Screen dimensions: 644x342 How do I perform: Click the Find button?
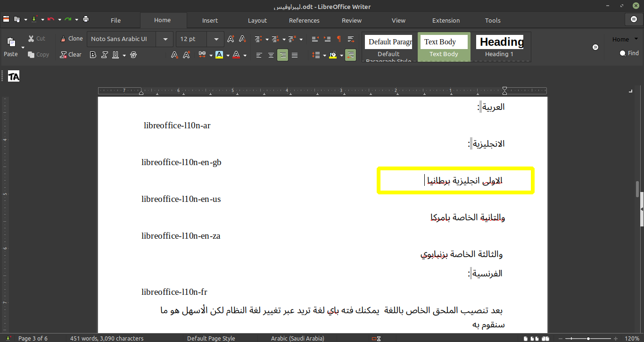(629, 53)
